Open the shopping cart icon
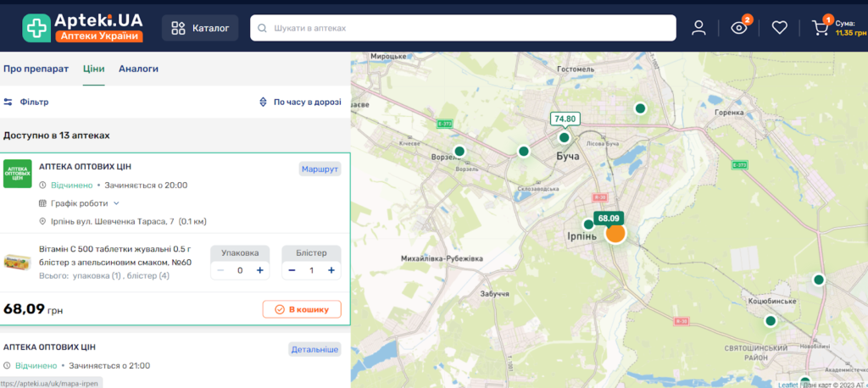 coord(820,28)
